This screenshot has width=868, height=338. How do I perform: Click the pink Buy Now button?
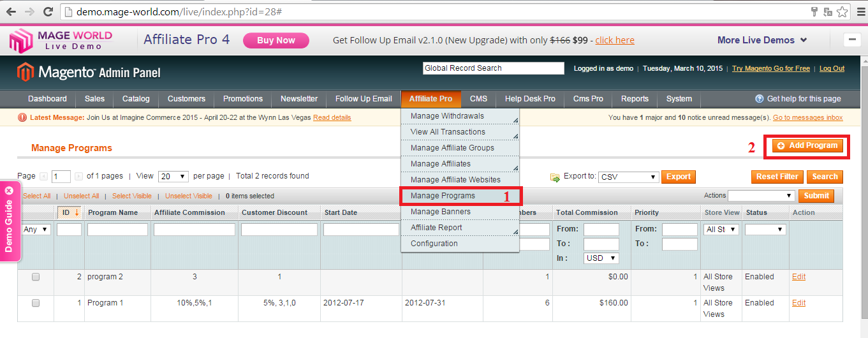point(276,40)
